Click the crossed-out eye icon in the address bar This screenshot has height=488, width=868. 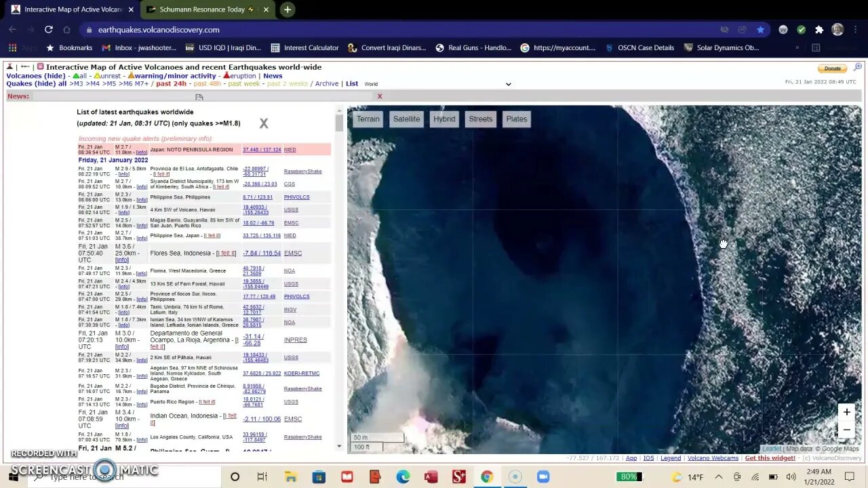[x=724, y=30]
